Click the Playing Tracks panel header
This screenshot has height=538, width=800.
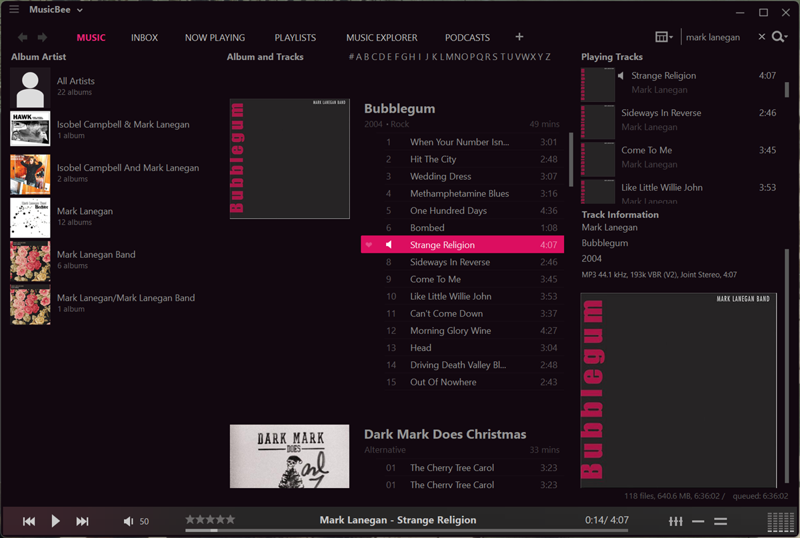(x=612, y=57)
